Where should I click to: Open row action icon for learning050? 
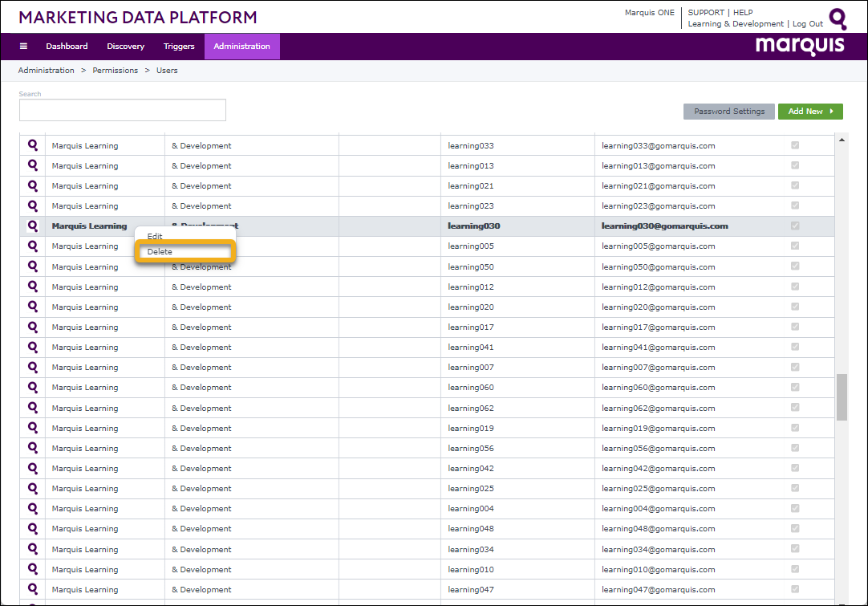point(33,266)
